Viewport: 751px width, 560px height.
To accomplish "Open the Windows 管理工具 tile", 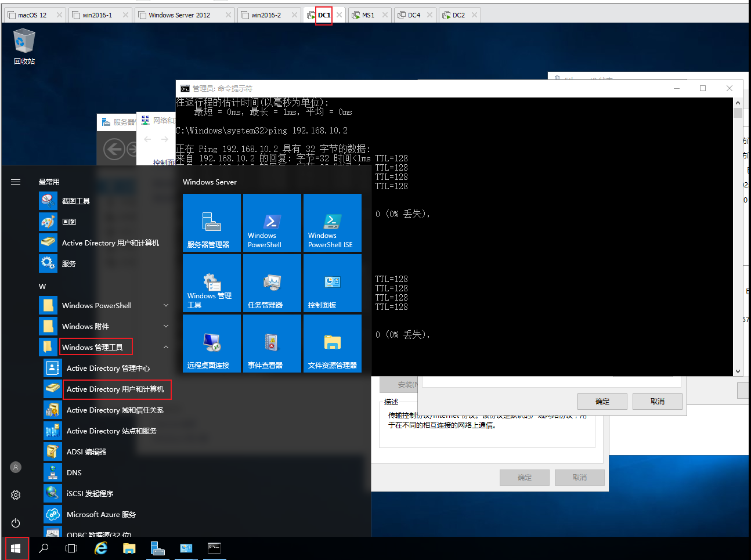I will 212,283.
